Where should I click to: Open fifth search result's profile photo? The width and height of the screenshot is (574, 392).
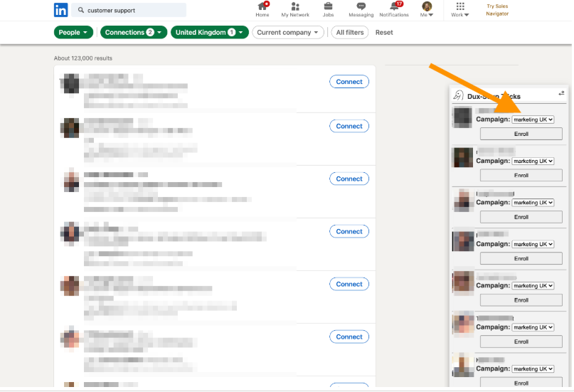[70, 286]
